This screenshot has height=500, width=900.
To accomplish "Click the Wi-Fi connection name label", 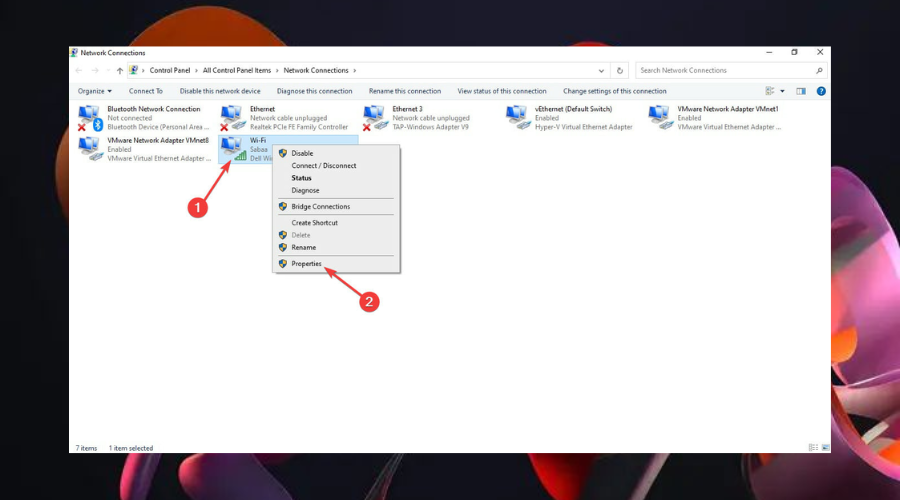I will click(x=258, y=140).
